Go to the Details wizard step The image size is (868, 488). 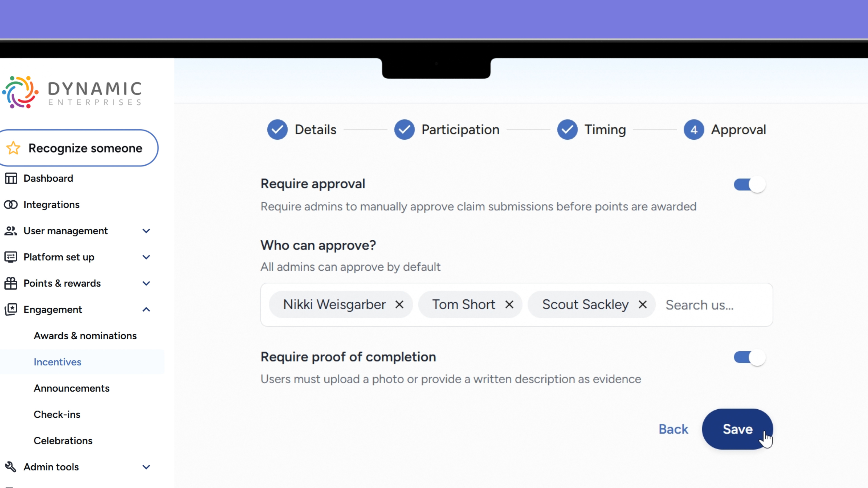302,130
